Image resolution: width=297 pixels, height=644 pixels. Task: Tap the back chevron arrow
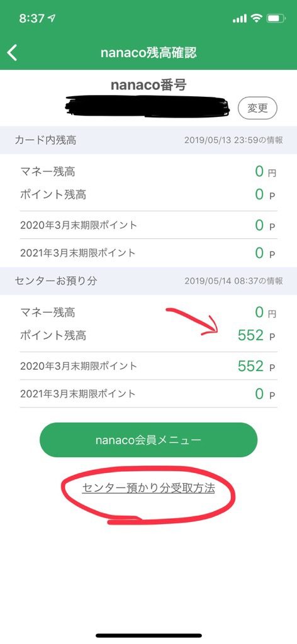tap(13, 53)
